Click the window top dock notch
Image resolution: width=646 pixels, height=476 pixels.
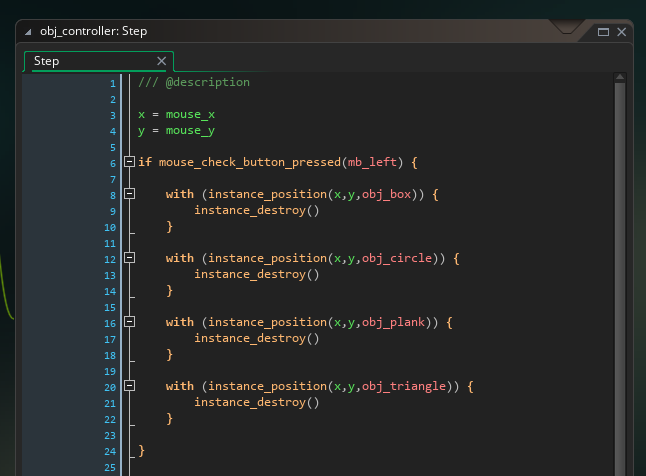(566, 27)
